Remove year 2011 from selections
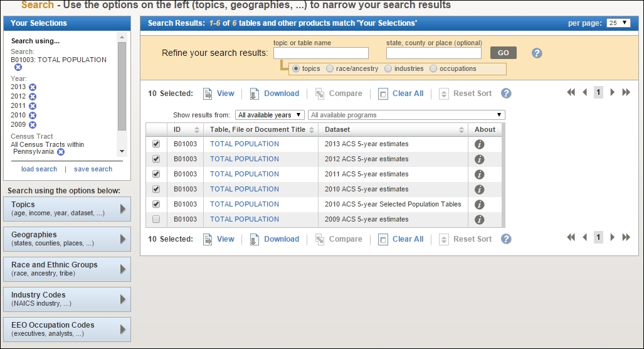Image resolution: width=644 pixels, height=349 pixels. click(x=33, y=106)
